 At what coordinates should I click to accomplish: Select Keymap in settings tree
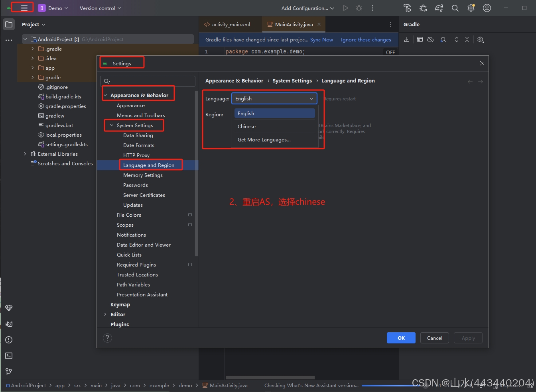[120, 304]
